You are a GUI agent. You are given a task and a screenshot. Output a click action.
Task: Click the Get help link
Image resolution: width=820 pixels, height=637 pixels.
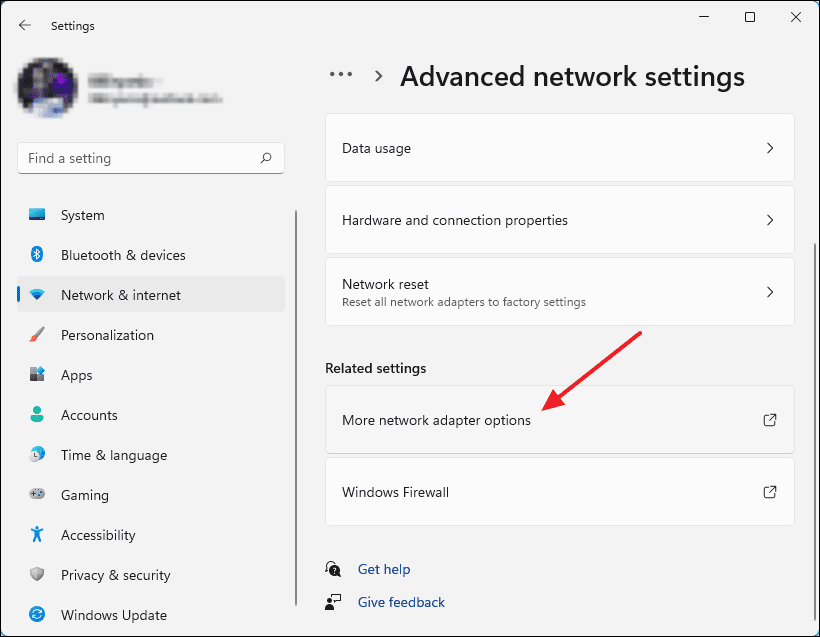[384, 569]
